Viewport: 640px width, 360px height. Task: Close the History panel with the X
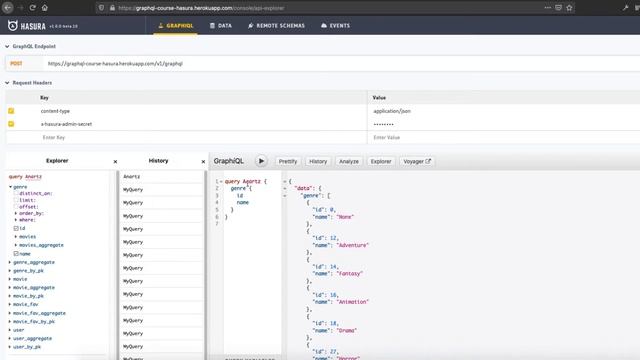click(203, 162)
